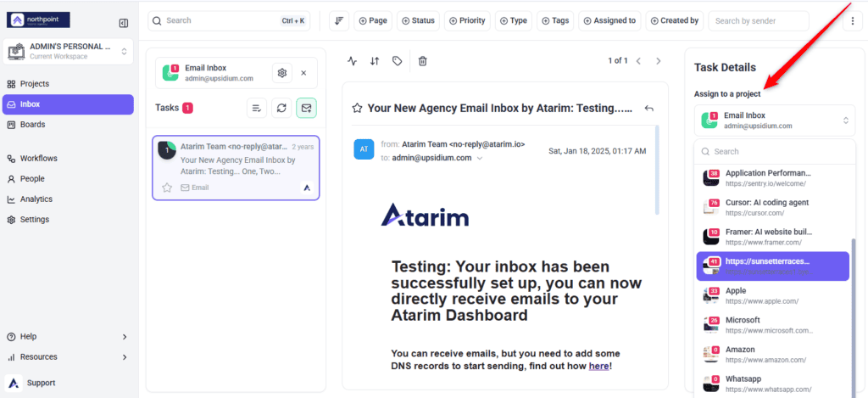This screenshot has width=868, height=398.
Task: Reply to the email arrow icon
Action: point(649,108)
